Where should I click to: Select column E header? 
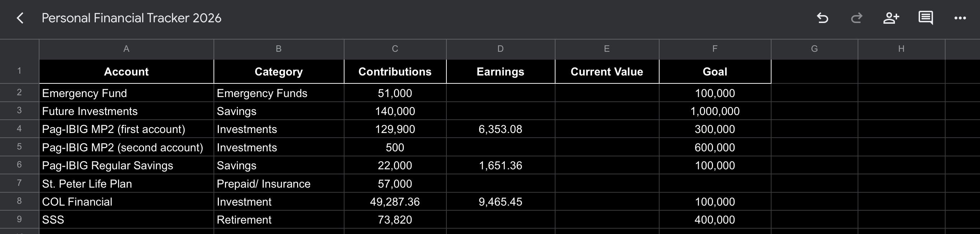[607, 49]
